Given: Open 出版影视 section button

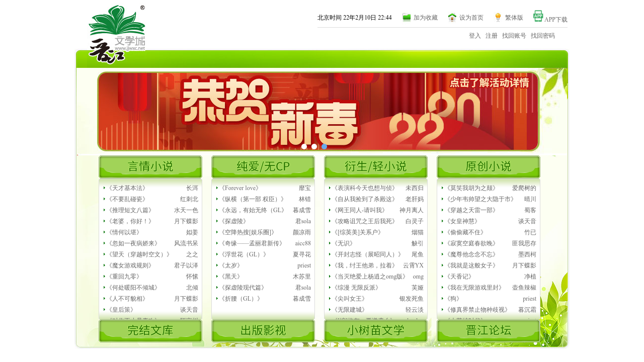Looking at the screenshot, I should click(263, 331).
